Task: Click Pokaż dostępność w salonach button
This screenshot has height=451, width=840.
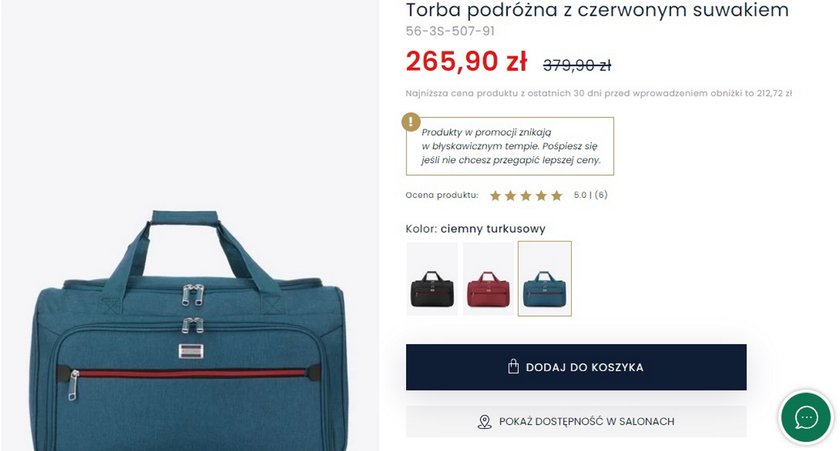Action: coord(576,422)
